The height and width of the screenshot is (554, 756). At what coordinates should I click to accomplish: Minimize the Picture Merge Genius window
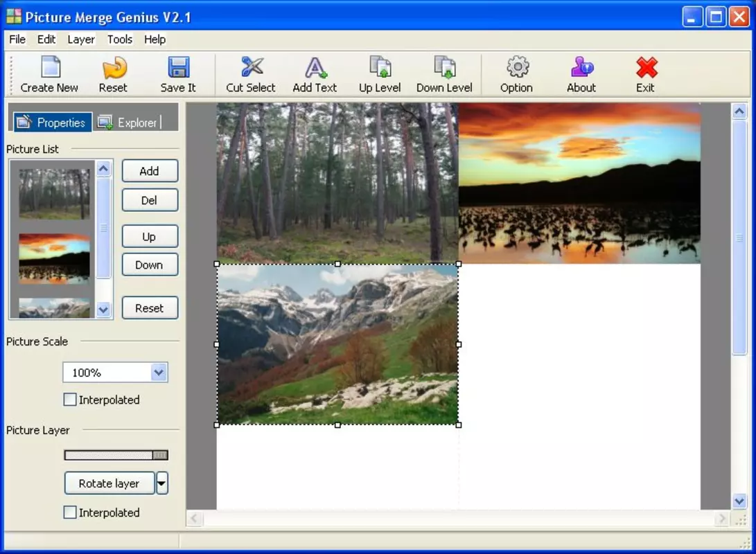692,17
